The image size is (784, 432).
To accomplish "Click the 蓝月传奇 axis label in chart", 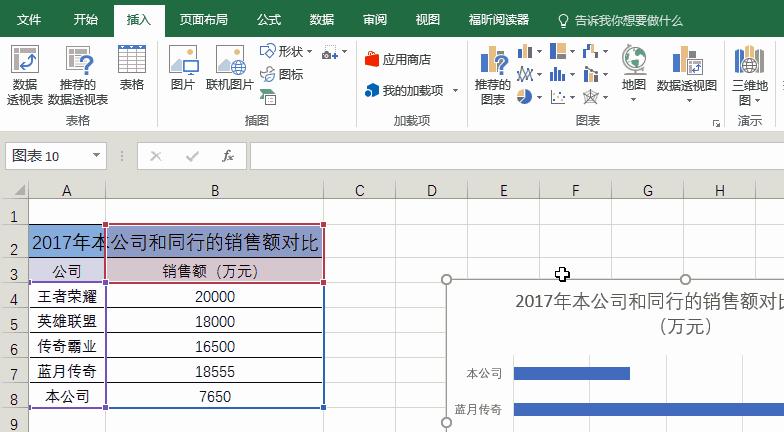I will [478, 410].
